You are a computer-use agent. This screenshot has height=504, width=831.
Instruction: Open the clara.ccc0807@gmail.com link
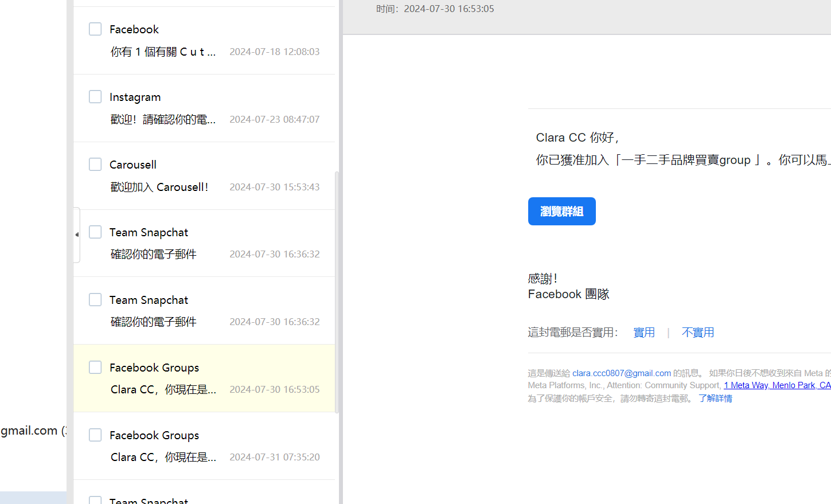point(622,373)
